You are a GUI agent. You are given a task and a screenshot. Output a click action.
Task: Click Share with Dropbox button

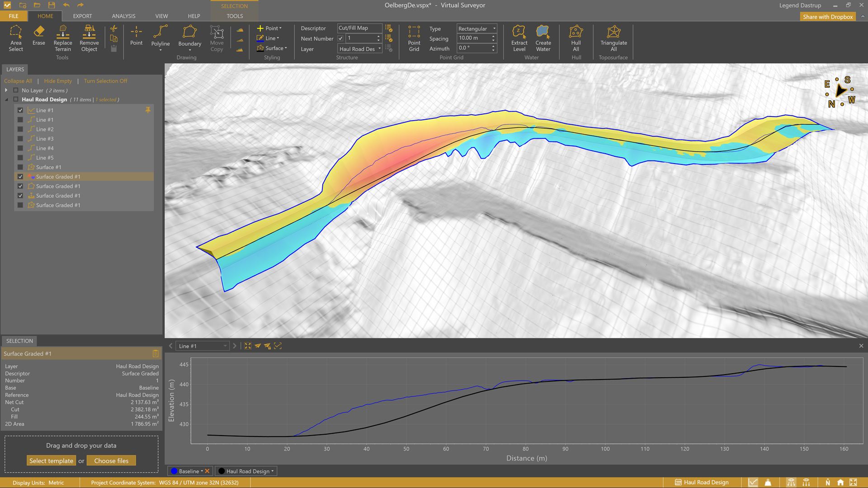point(827,17)
